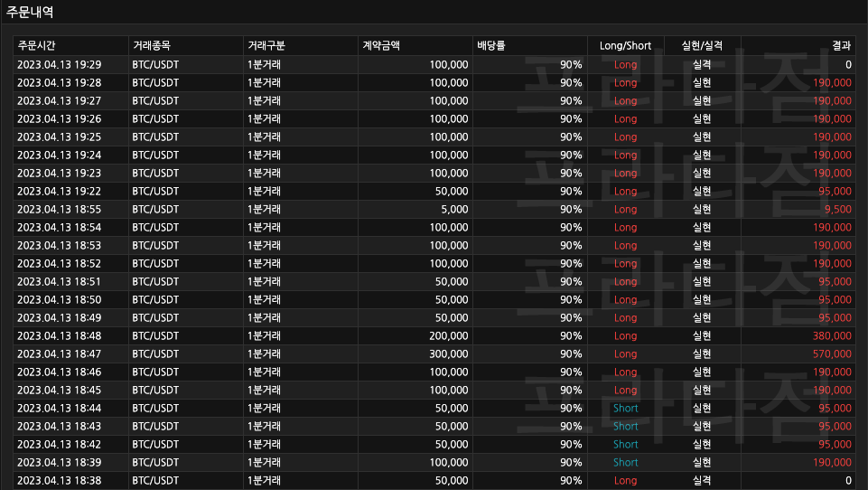Click the 380,000 result value
The width and height of the screenshot is (868, 490).
point(832,336)
